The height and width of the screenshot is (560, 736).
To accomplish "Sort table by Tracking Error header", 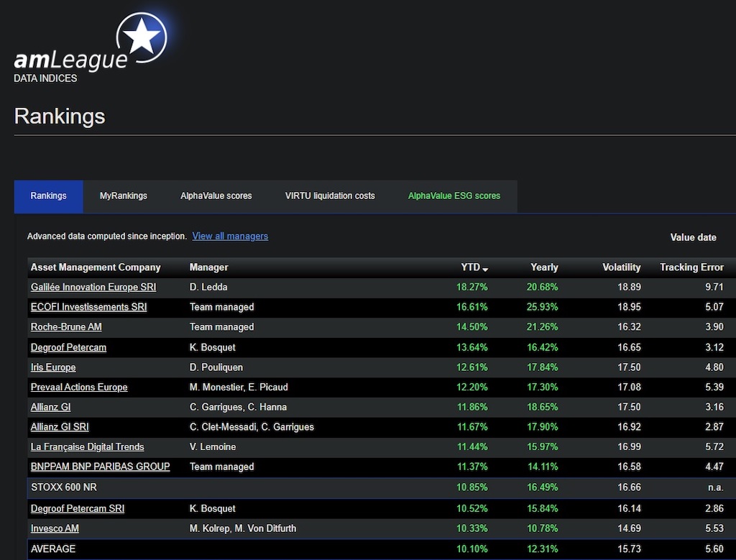I will tap(691, 267).
